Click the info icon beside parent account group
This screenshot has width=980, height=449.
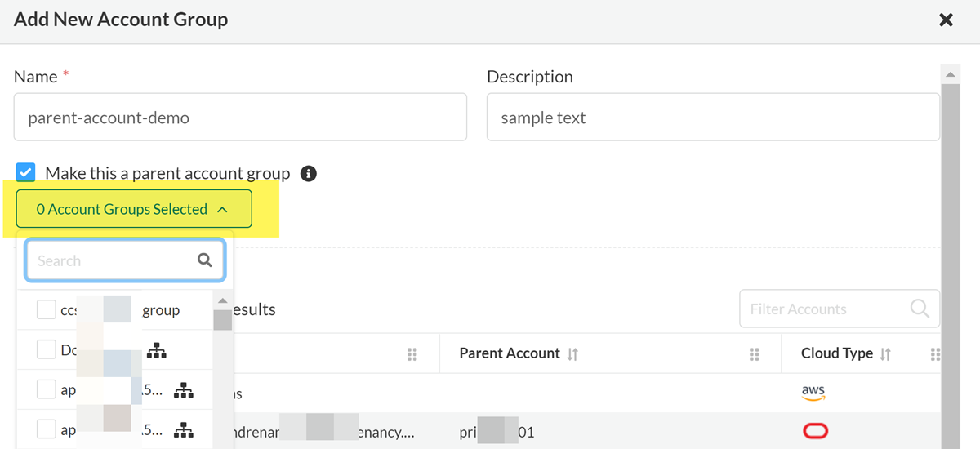[x=308, y=174]
